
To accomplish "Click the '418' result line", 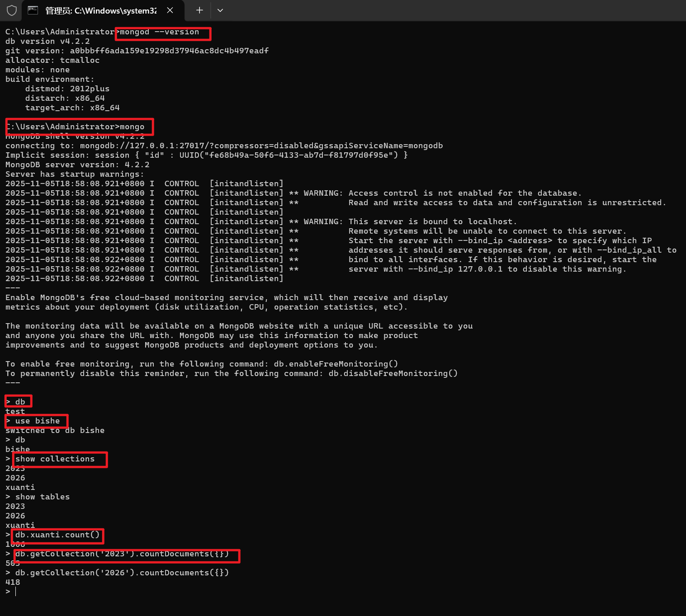I will pyautogui.click(x=13, y=582).
